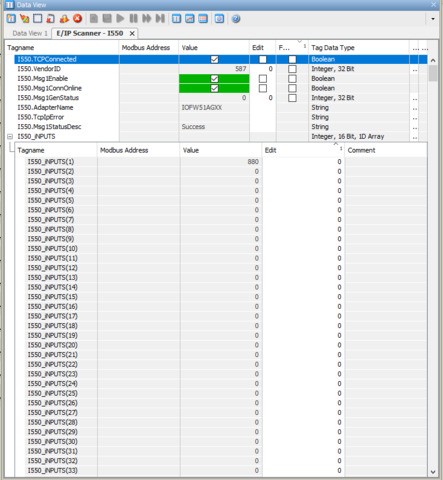Click the vertical scrollbar thumb
This screenshot has height=480, width=443.
coord(433,73)
